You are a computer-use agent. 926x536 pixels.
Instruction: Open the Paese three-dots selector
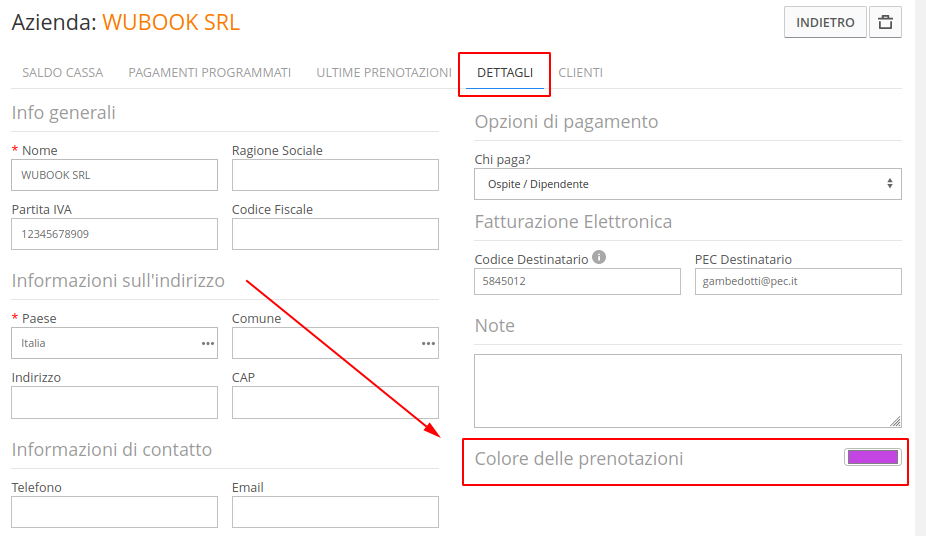tap(208, 344)
